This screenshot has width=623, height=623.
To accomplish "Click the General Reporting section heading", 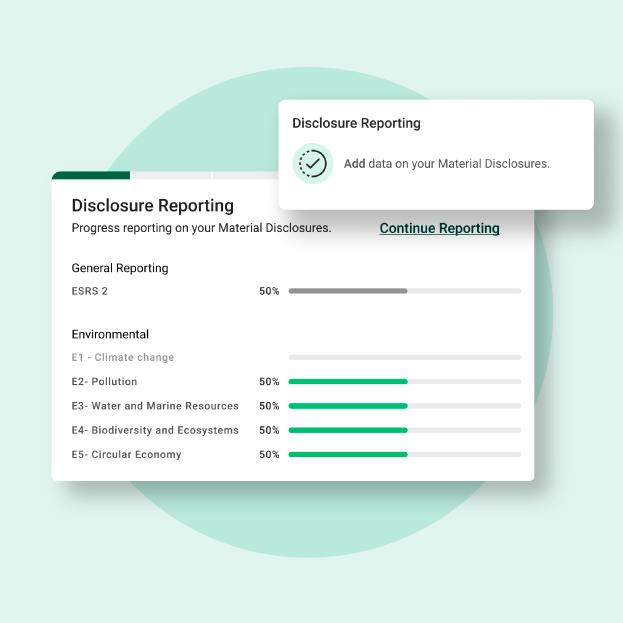I will 120,268.
